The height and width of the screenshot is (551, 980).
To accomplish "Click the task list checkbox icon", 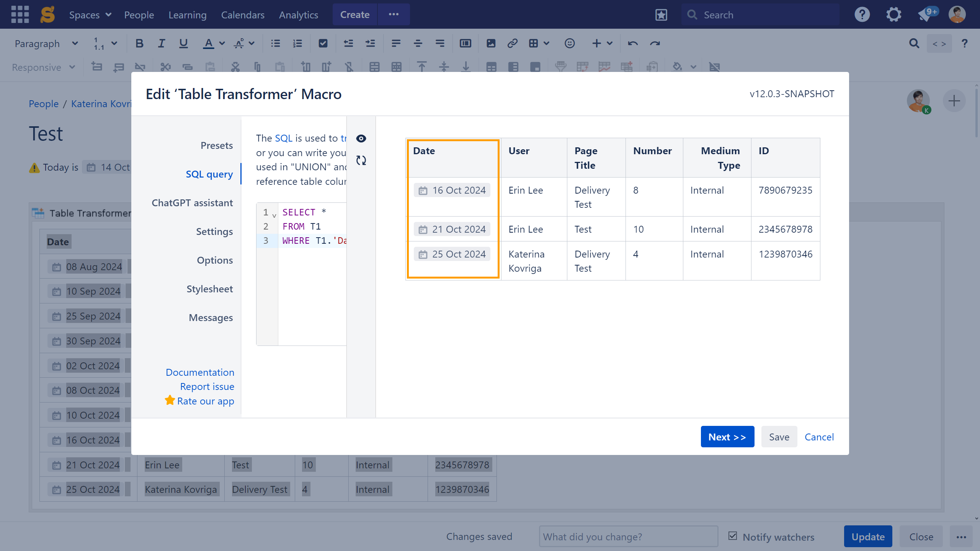I will coord(323,44).
